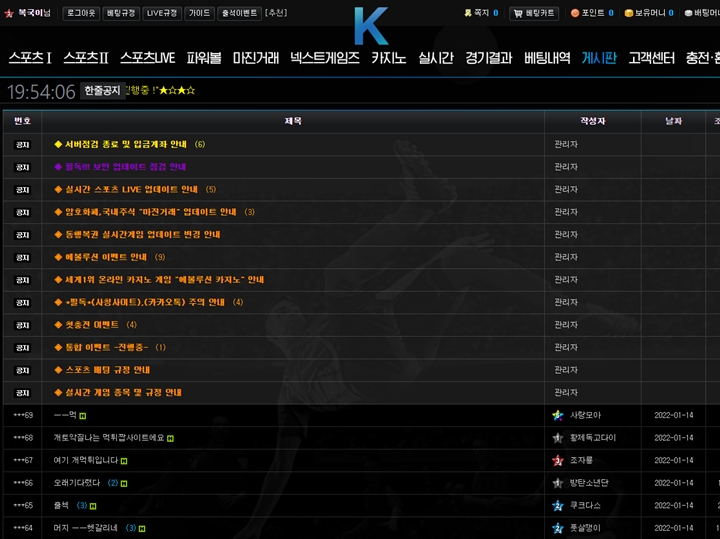
Task: Open the 암호화폐, 국내주식 마진거래 notice
Action: [151, 212]
